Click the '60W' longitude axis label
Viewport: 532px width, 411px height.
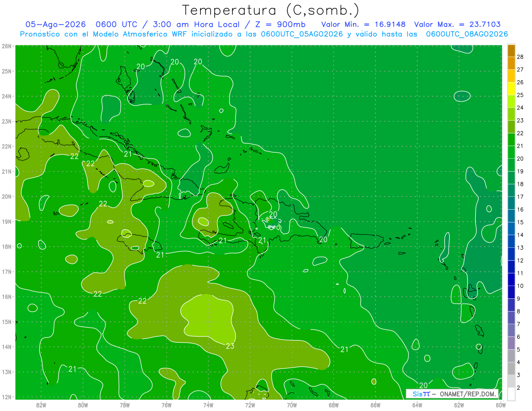coord(501,404)
